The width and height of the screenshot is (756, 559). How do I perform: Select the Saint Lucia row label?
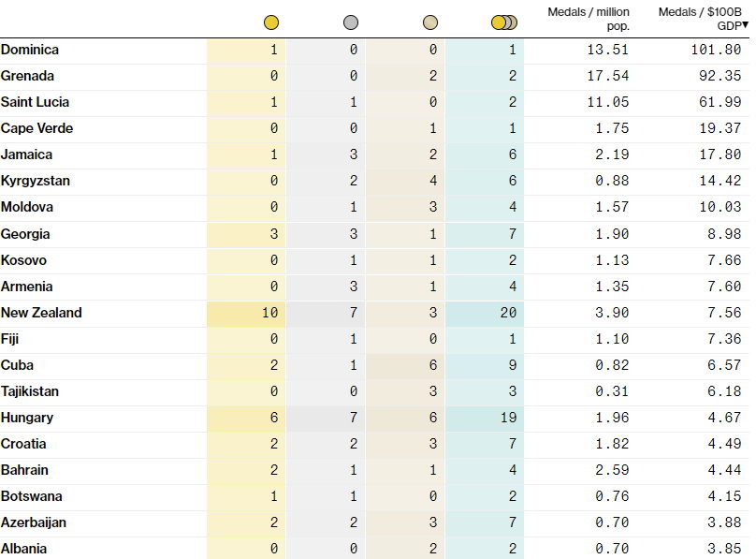[35, 102]
